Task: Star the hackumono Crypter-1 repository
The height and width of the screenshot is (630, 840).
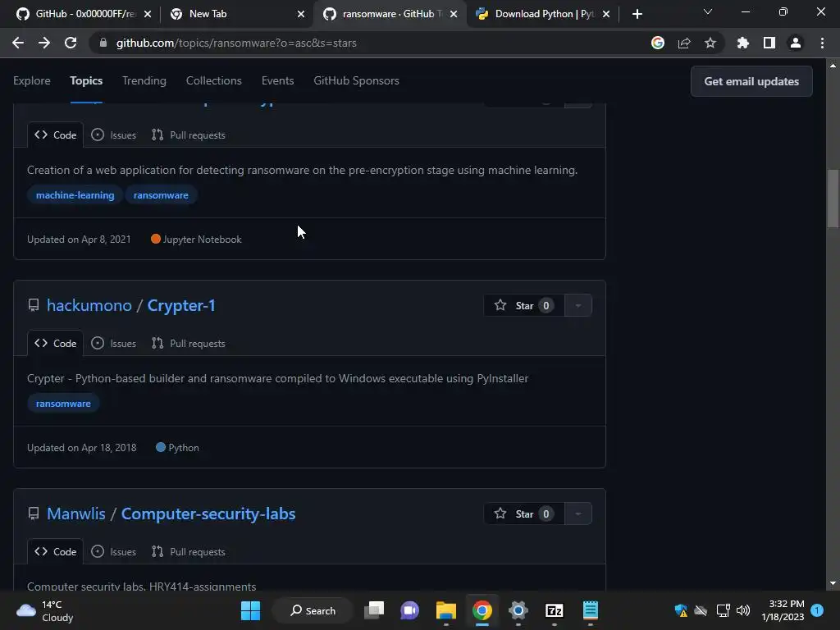Action: (x=524, y=305)
